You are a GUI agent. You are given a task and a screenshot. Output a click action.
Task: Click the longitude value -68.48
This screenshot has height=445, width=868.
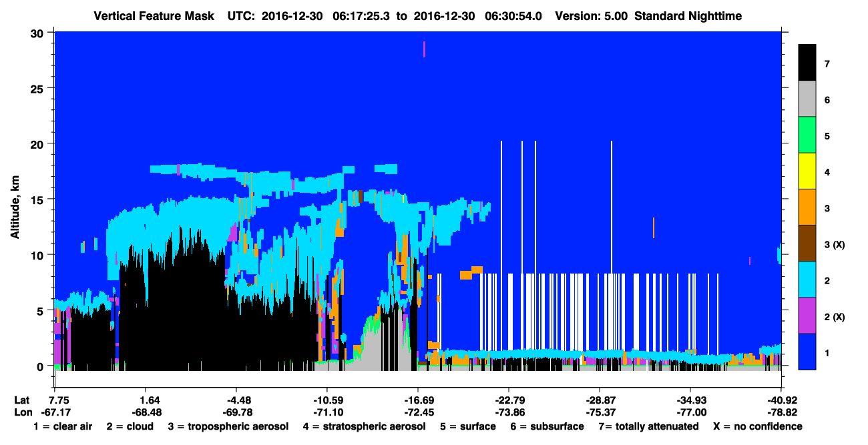146,412
